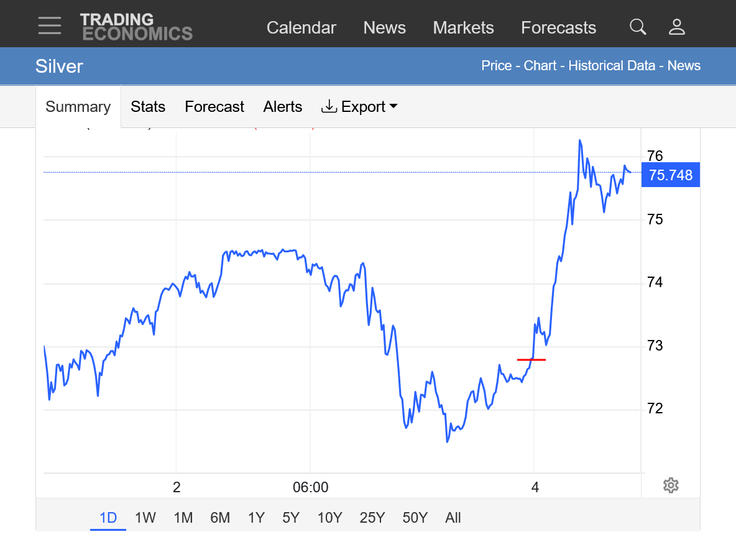The width and height of the screenshot is (736, 560).
Task: Switch to the Stats tab
Action: pyautogui.click(x=148, y=107)
